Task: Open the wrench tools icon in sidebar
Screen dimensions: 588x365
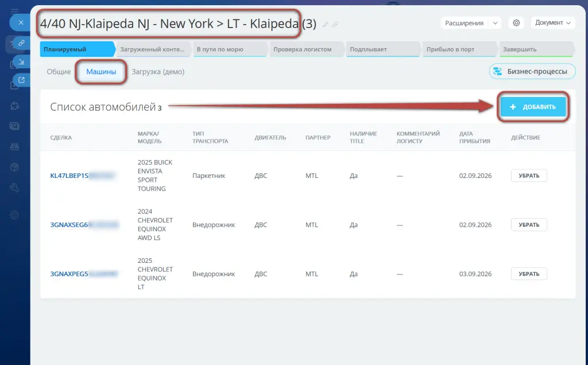Action: click(14, 187)
